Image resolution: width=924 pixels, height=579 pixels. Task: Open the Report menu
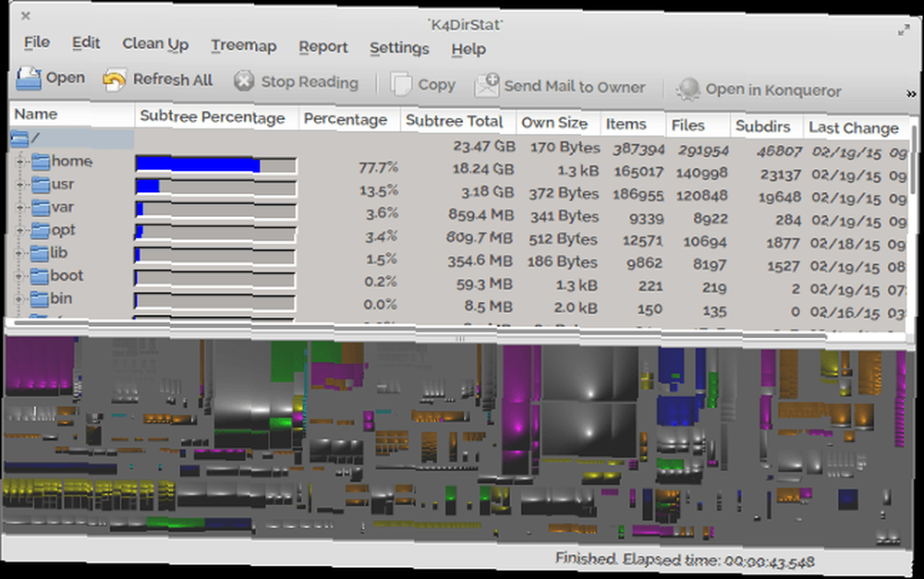coord(322,47)
